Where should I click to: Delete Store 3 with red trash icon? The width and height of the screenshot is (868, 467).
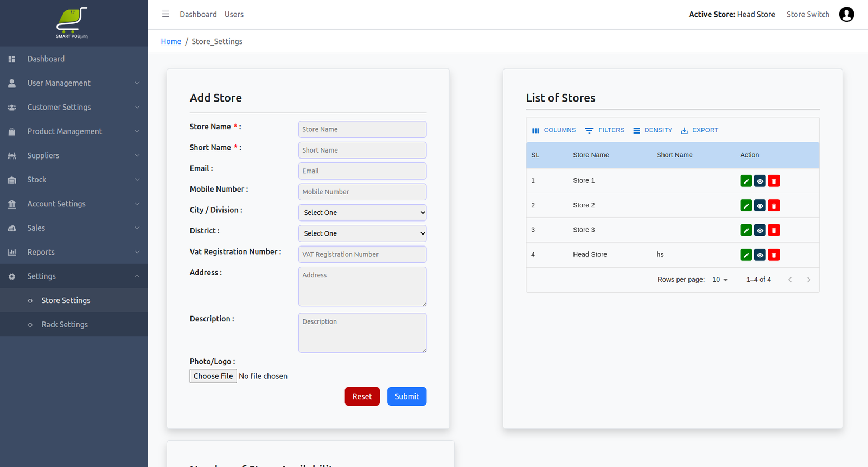[x=774, y=230]
